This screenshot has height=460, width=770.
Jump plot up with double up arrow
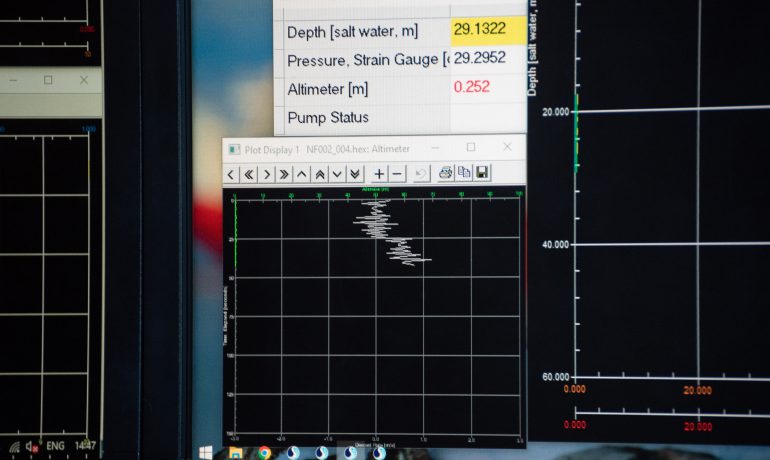(320, 174)
